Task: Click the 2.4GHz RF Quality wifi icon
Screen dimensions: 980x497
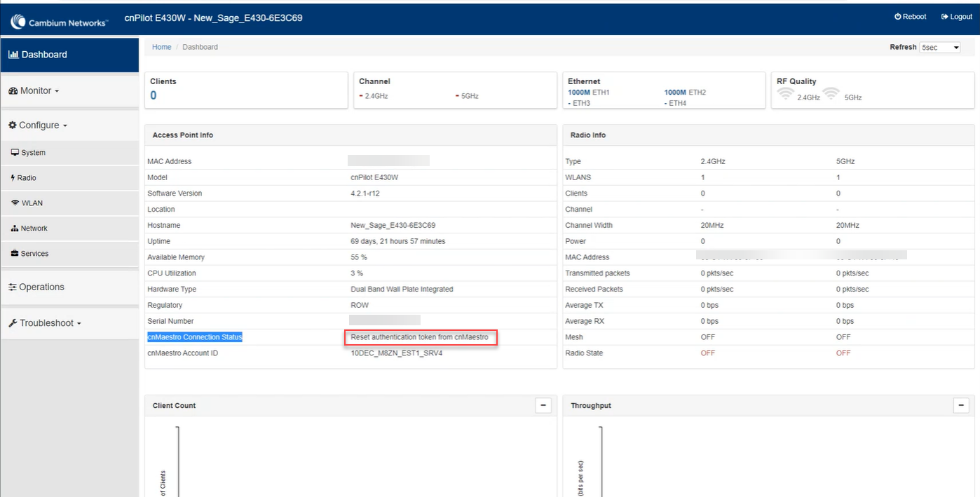Action: [785, 94]
